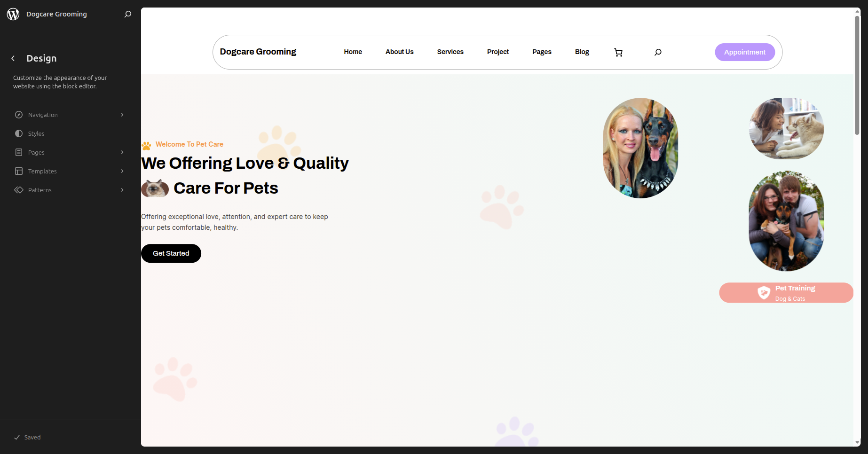The width and height of the screenshot is (868, 454).
Task: Click the Care For Pets heading
Action: pyautogui.click(x=226, y=188)
